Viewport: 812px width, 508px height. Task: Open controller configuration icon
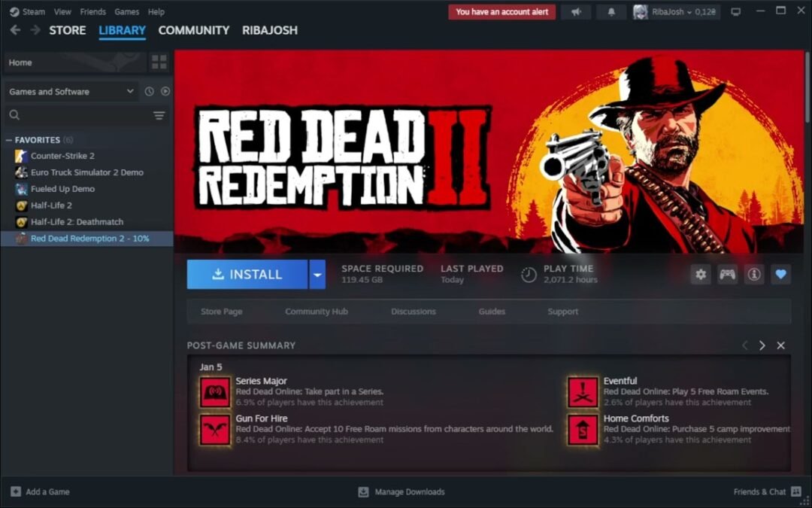coord(727,274)
